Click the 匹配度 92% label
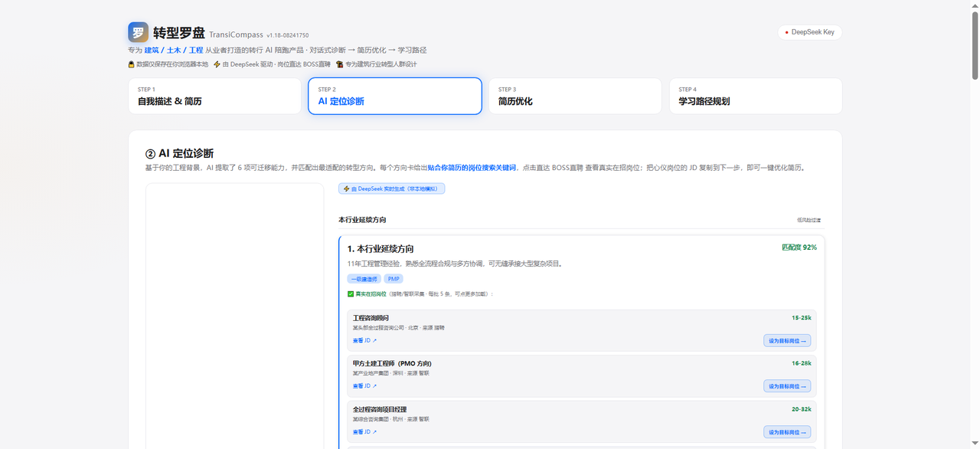The width and height of the screenshot is (980, 449). click(799, 247)
